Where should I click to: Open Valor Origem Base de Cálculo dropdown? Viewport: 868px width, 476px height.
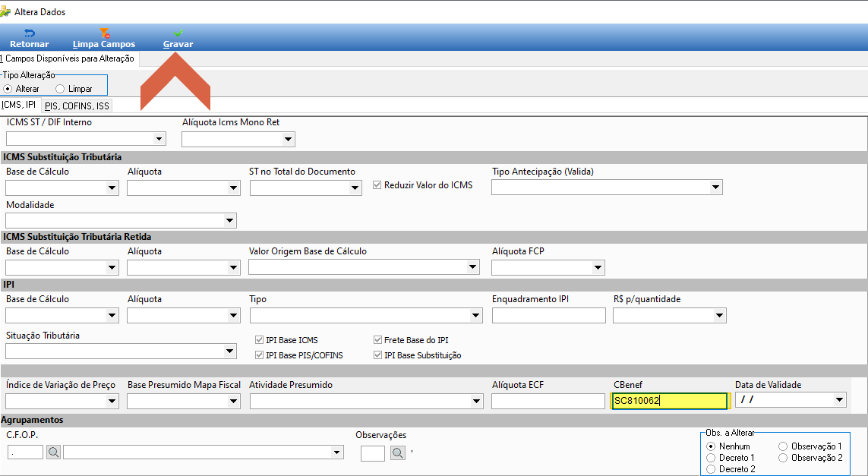(x=473, y=266)
